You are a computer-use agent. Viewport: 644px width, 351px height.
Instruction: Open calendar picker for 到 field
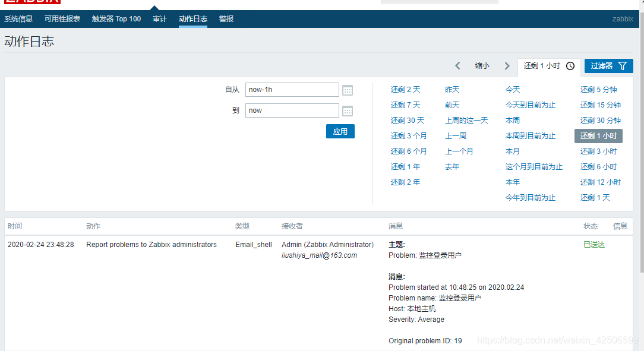(348, 111)
